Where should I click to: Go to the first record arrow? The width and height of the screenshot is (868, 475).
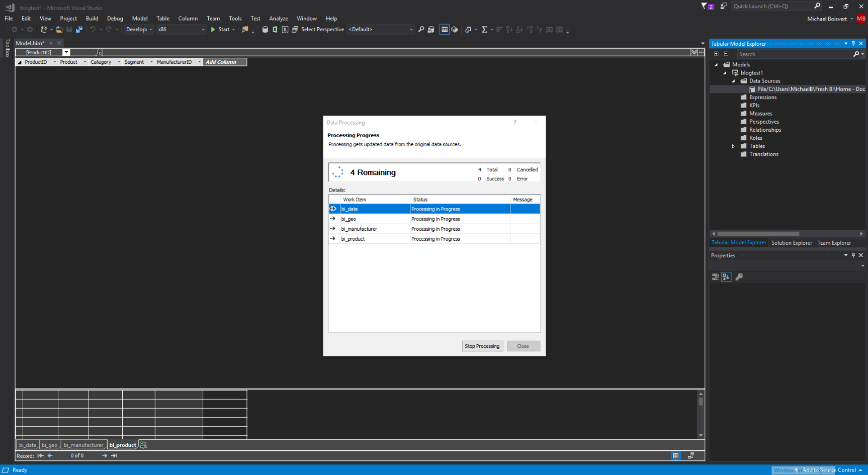pos(41,456)
